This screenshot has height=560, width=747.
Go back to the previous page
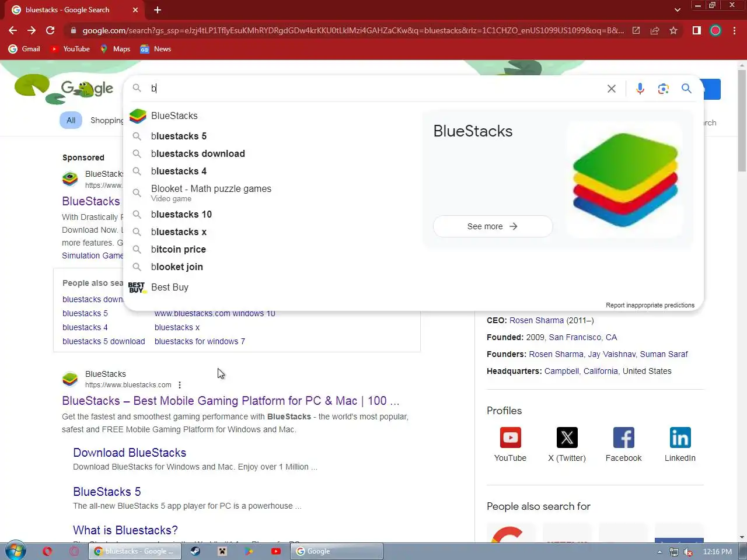(x=13, y=30)
